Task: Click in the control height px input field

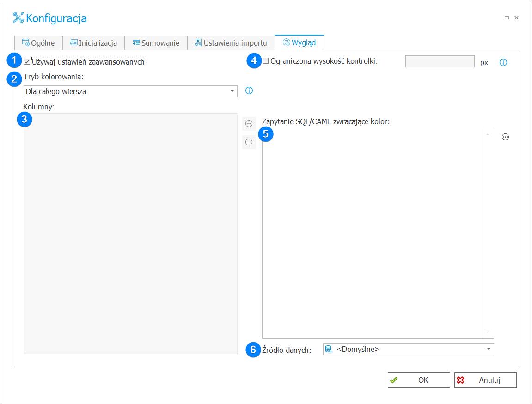Action: (x=440, y=61)
